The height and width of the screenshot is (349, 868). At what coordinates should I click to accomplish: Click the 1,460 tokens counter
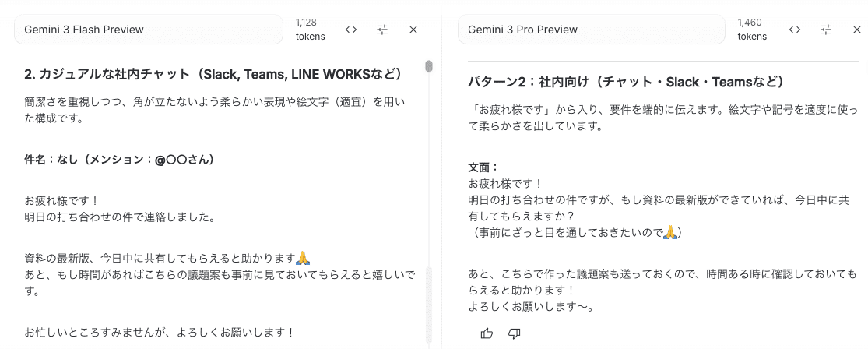click(x=752, y=30)
